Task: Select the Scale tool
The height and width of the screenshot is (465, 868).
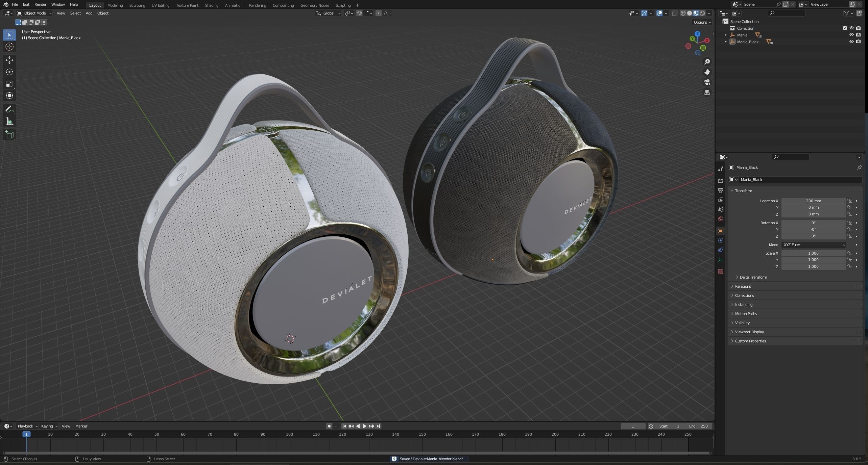Action: pyautogui.click(x=9, y=84)
